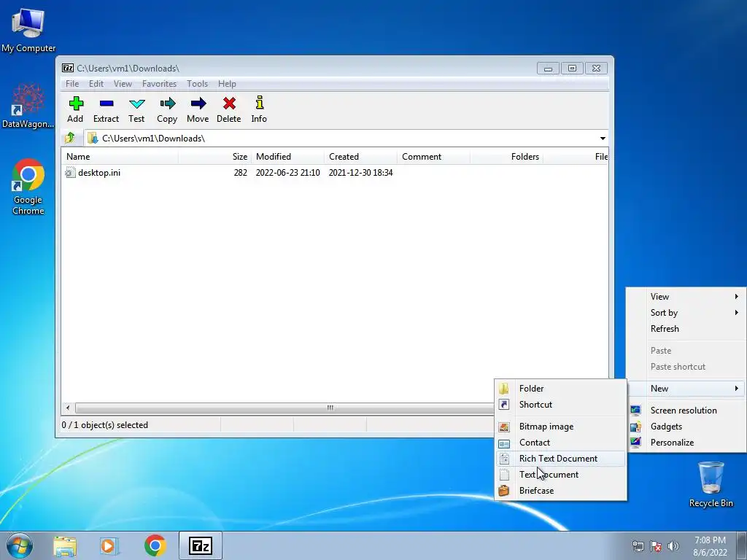Expand the View submenu in context menu

pyautogui.click(x=686, y=297)
